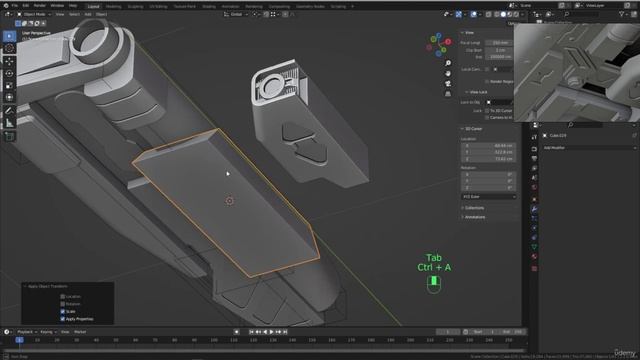Open the Texture properties checker tab

[534, 269]
